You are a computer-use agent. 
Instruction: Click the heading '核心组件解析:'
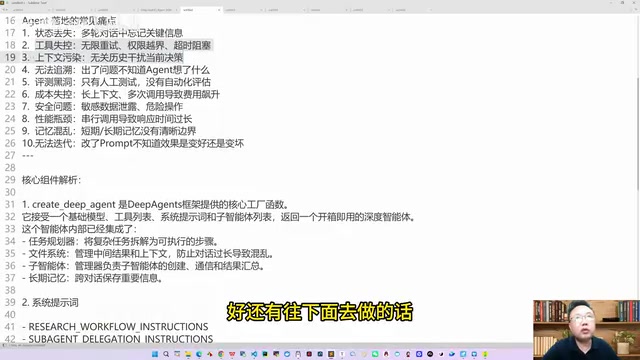tap(51, 180)
